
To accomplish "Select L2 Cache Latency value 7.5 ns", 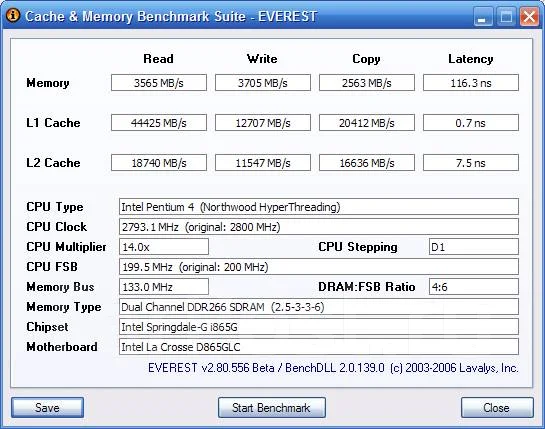I will pos(471,163).
